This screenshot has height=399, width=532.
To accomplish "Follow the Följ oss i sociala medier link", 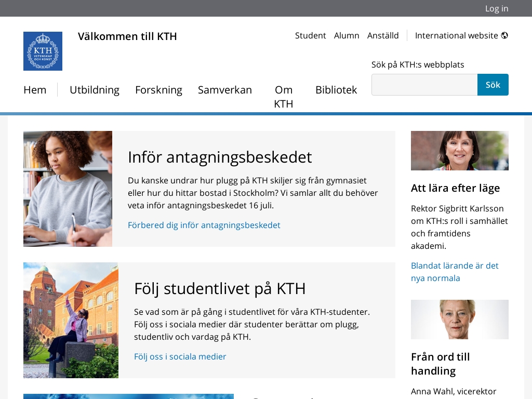I will (180, 356).
